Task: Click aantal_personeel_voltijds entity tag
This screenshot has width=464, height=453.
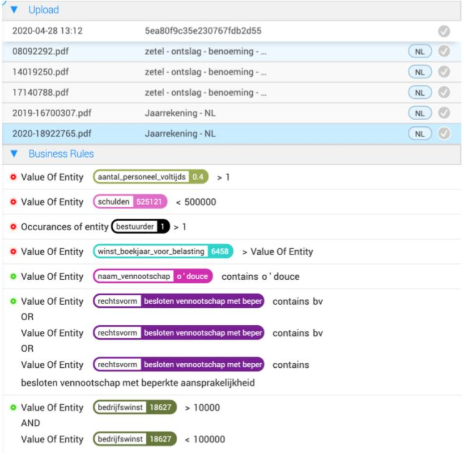Action: [151, 177]
